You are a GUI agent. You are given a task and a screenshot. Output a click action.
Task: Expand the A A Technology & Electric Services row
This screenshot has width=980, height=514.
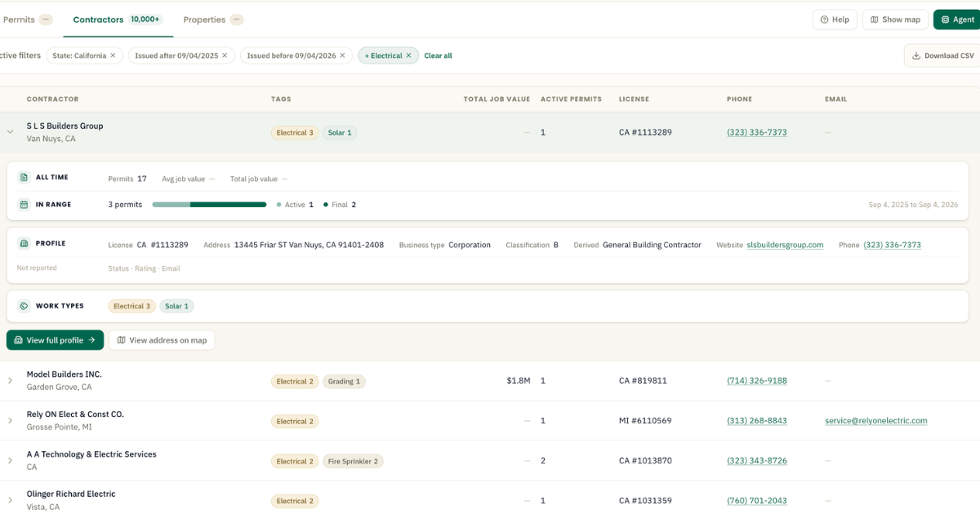coord(10,461)
